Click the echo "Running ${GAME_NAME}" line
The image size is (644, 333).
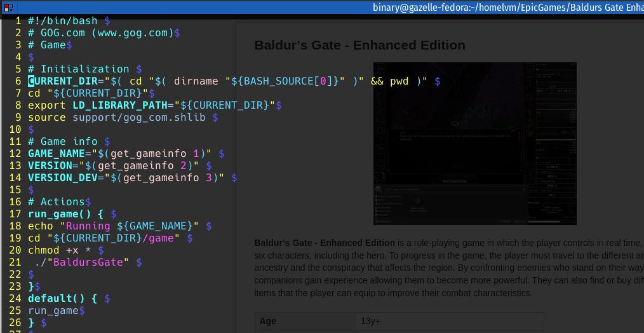[x=113, y=226]
